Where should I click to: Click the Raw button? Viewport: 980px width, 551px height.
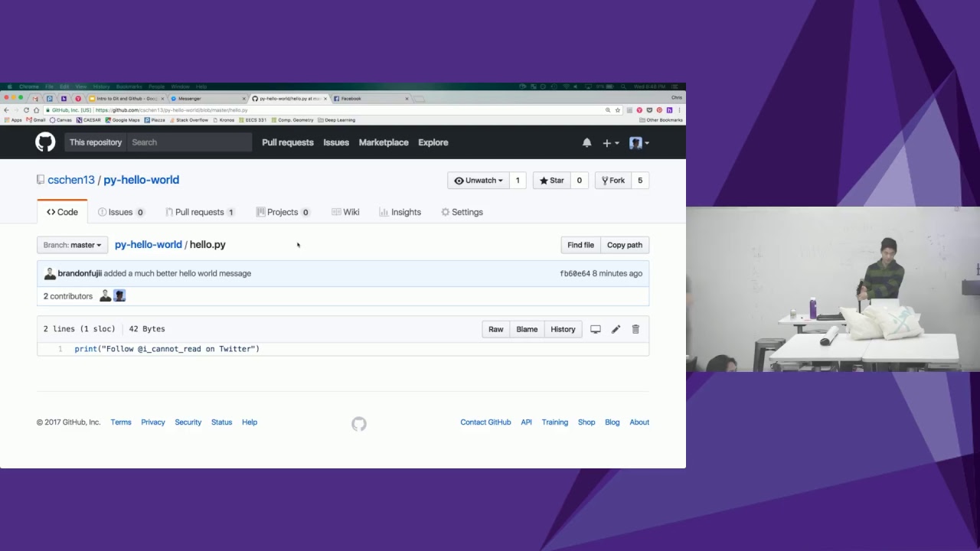point(496,329)
